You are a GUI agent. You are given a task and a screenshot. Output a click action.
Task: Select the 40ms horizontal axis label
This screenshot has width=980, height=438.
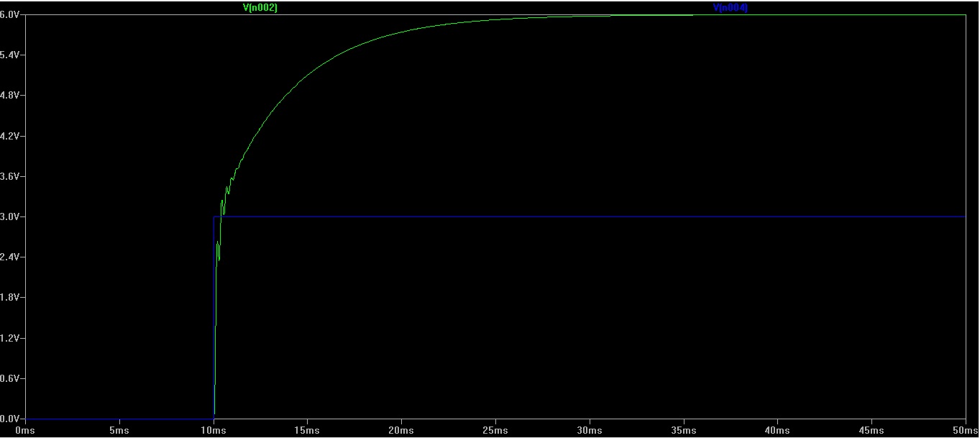click(x=778, y=430)
